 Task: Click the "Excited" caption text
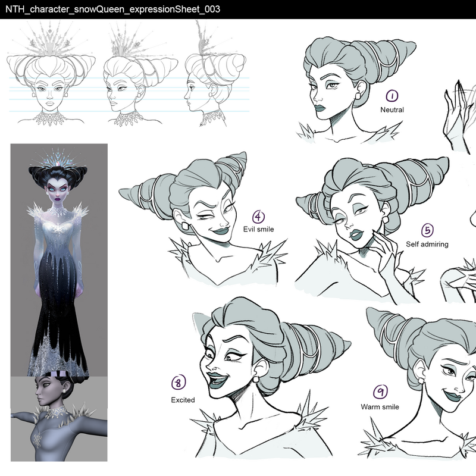(183, 400)
